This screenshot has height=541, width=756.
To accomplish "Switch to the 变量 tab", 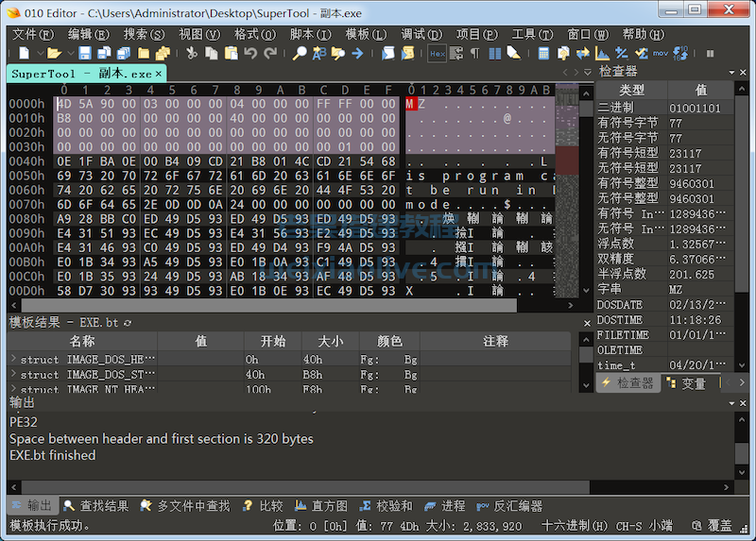I will click(x=687, y=383).
